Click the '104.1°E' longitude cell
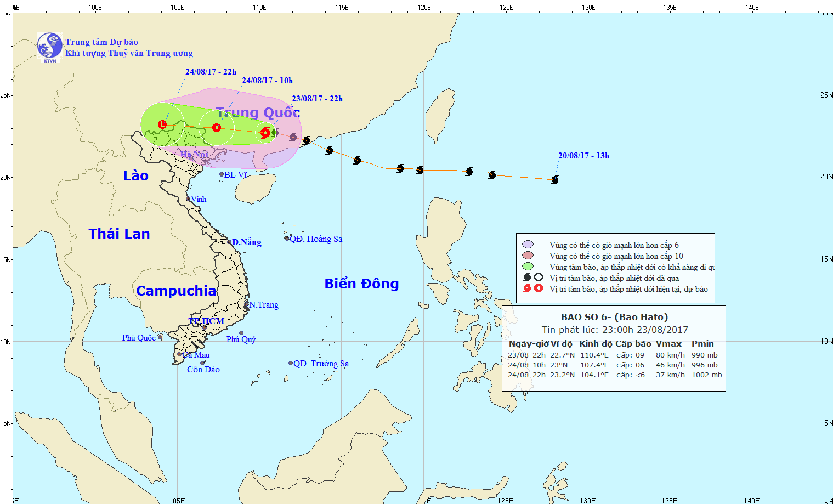The height and width of the screenshot is (504, 833). [594, 375]
